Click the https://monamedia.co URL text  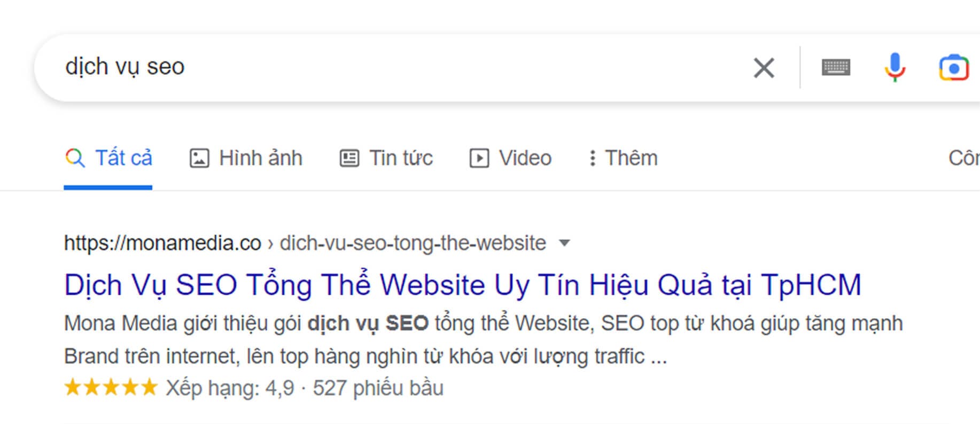[x=162, y=244]
